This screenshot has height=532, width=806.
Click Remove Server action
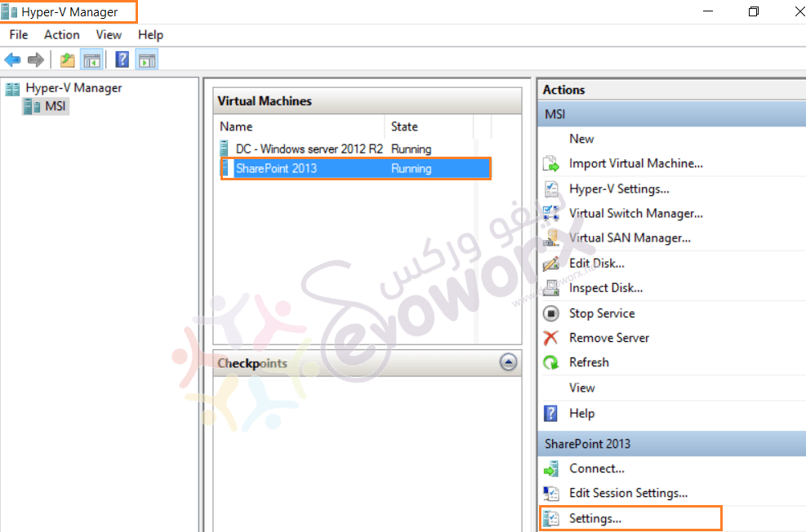[x=608, y=338]
